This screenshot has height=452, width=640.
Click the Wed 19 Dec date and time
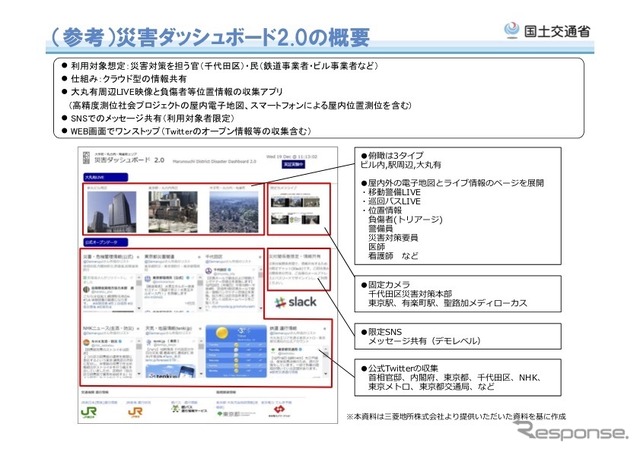coord(292,156)
